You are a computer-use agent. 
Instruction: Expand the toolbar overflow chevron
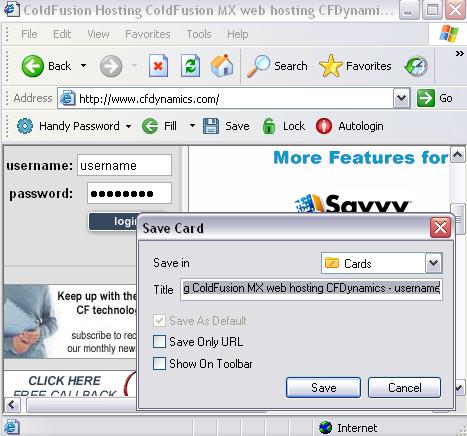click(x=460, y=53)
